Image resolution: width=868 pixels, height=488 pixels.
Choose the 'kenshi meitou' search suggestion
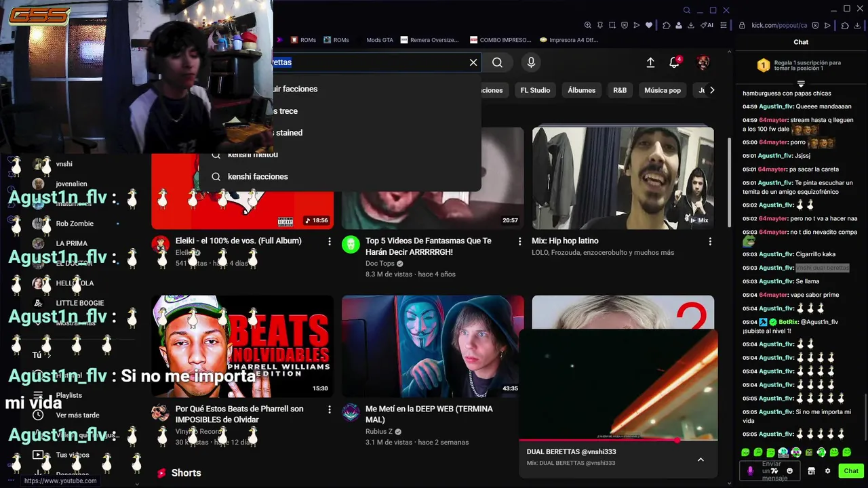point(339,155)
